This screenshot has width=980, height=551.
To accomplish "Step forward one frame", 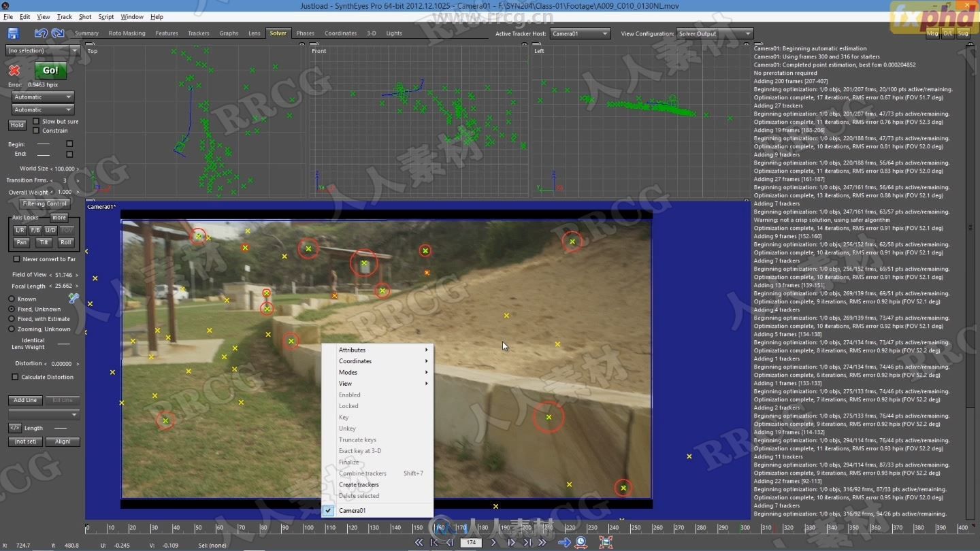I will coord(511,542).
